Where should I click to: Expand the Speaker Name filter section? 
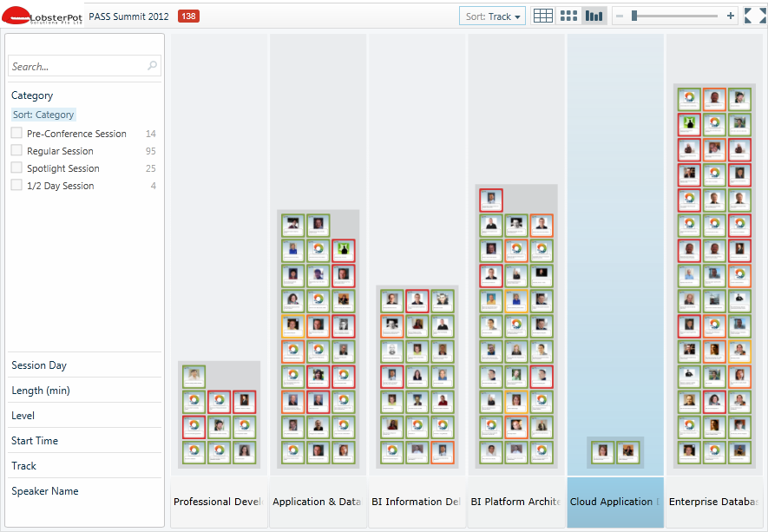45,491
